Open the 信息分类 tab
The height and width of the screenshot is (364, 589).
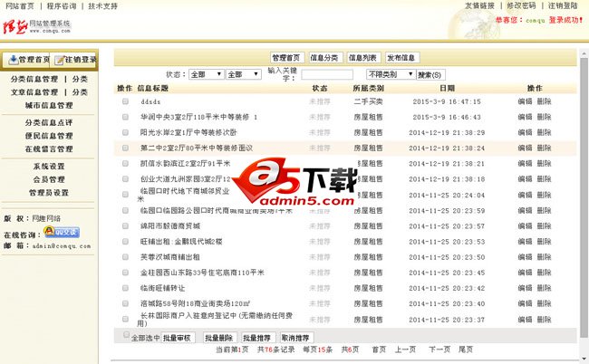[324, 58]
